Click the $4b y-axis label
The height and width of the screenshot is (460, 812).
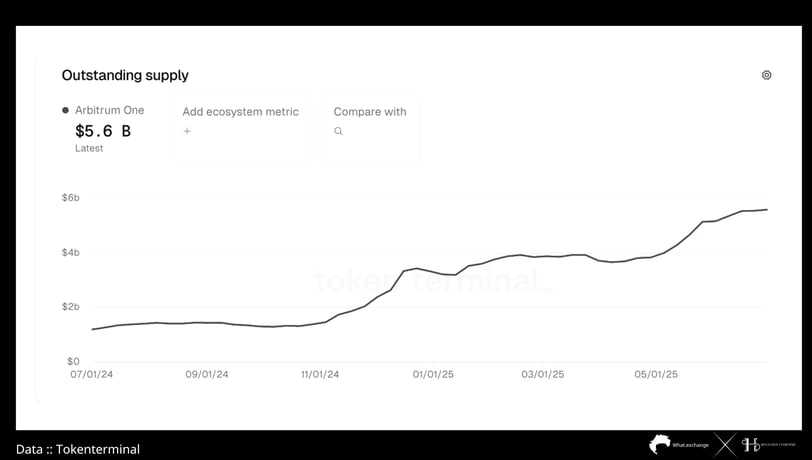click(x=71, y=252)
